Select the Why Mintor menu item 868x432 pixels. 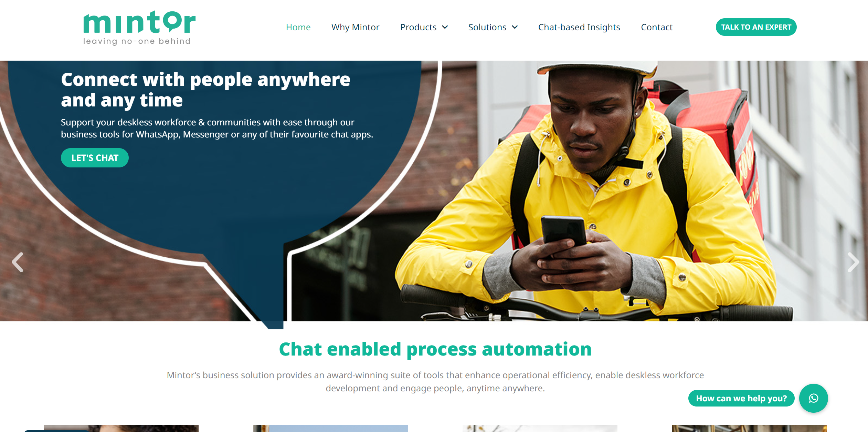355,27
